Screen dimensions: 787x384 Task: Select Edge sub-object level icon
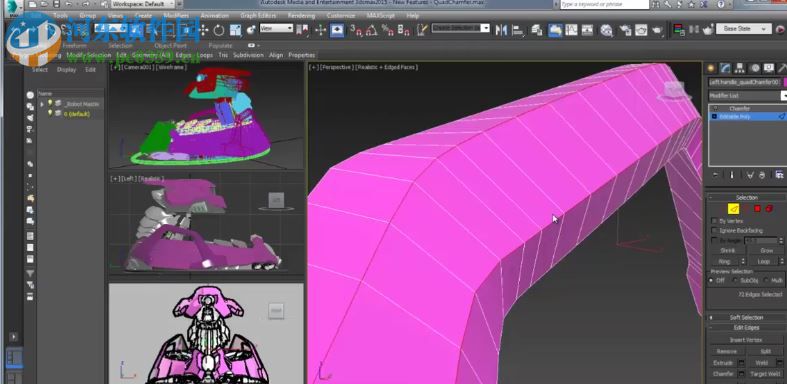(x=734, y=208)
